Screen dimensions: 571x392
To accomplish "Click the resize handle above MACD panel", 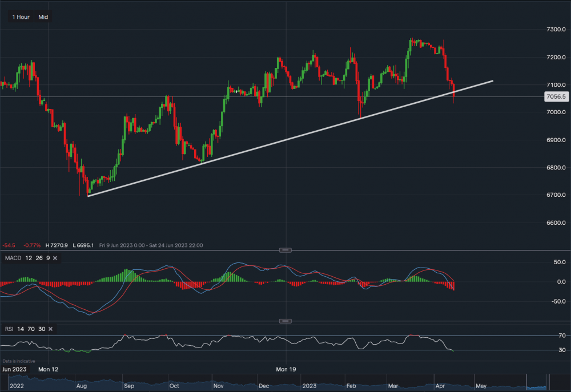I will (x=285, y=250).
